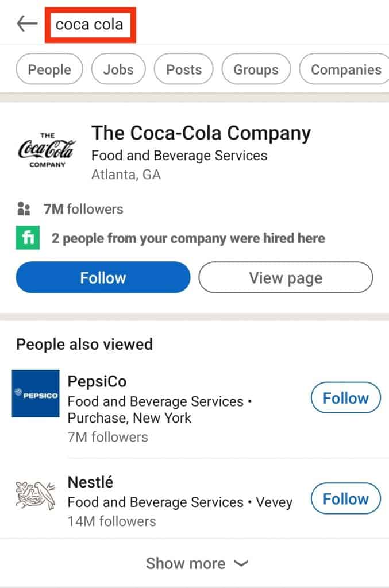
Task: Click the View page button
Action: [285, 277]
